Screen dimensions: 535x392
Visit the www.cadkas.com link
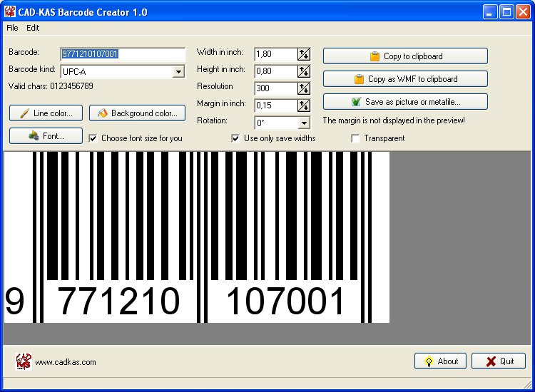coord(65,362)
